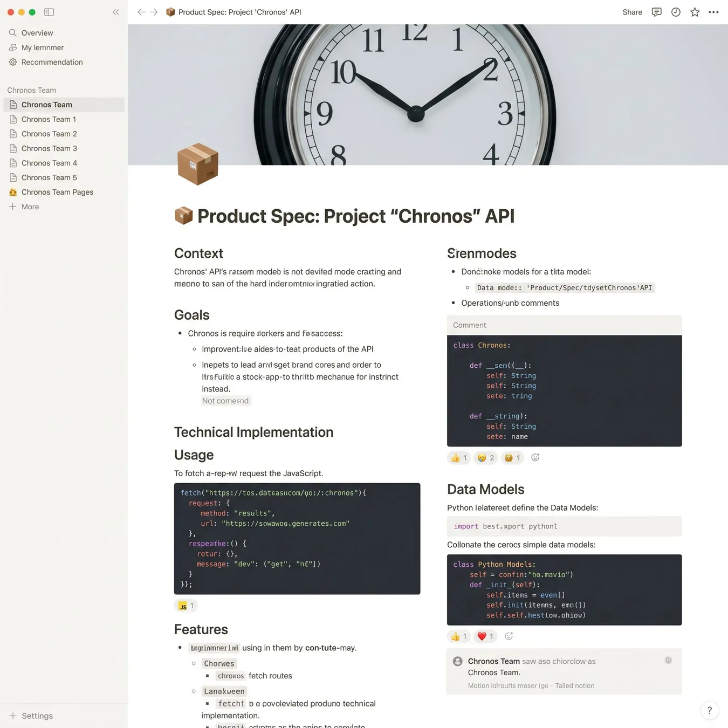Click the heart reaction under Python Models
Screen dimensions: 728x728
pos(485,636)
